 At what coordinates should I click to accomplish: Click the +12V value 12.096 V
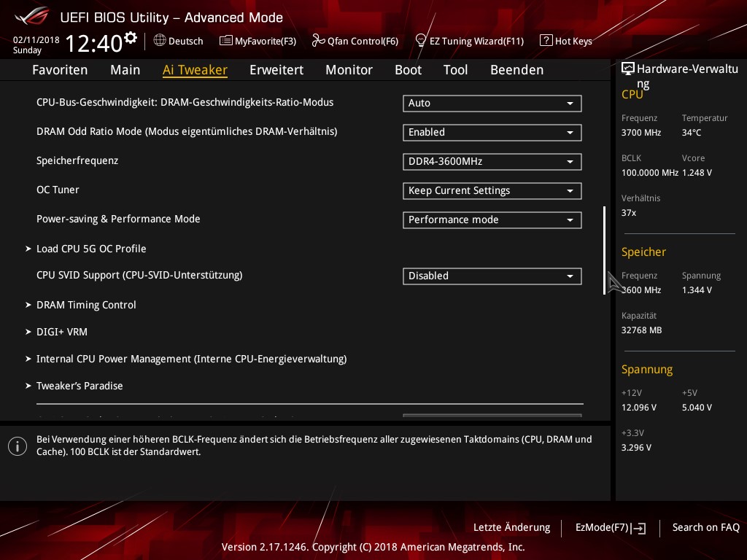coord(638,408)
